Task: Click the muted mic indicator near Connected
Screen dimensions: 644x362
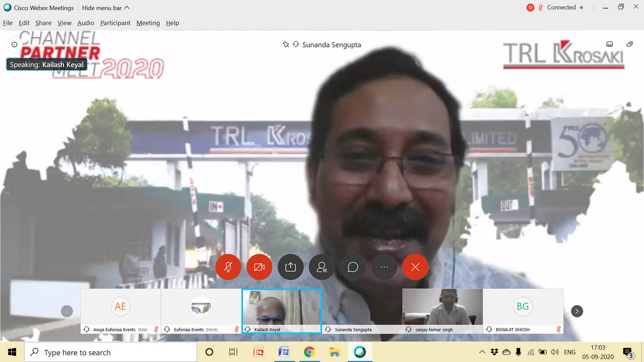Action: [x=540, y=7]
